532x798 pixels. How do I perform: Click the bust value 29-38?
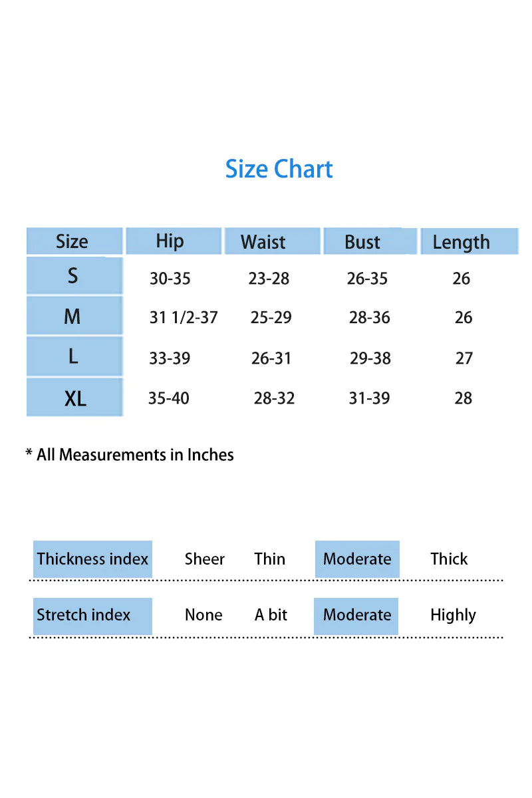[x=370, y=358]
